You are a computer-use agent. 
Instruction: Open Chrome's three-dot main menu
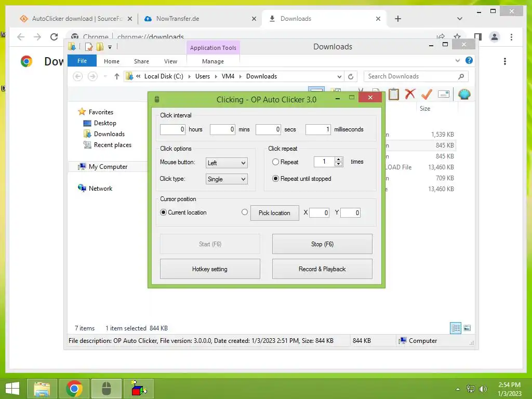click(x=511, y=37)
